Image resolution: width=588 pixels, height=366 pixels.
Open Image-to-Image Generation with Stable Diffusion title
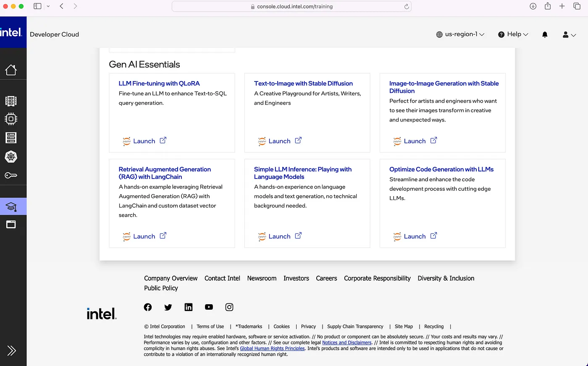[444, 87]
